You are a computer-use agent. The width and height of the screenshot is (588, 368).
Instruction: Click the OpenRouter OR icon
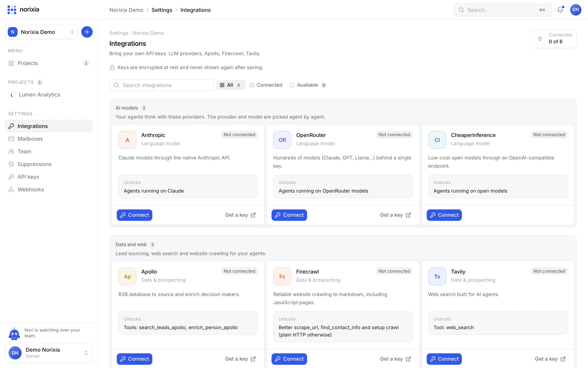(282, 140)
